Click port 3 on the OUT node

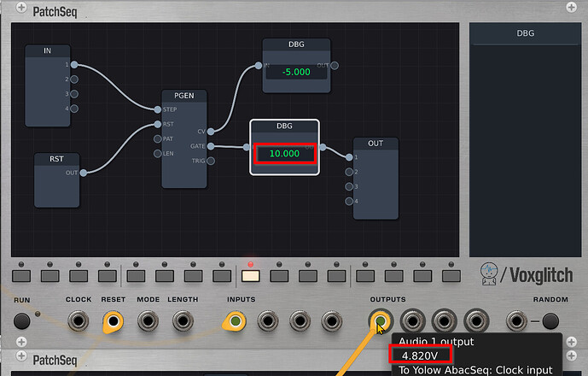pyautogui.click(x=349, y=186)
